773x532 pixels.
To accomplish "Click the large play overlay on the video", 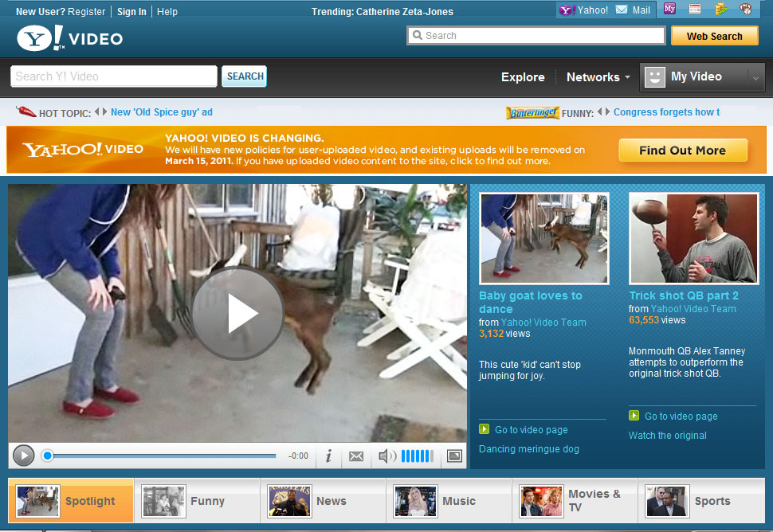I will coord(238,313).
